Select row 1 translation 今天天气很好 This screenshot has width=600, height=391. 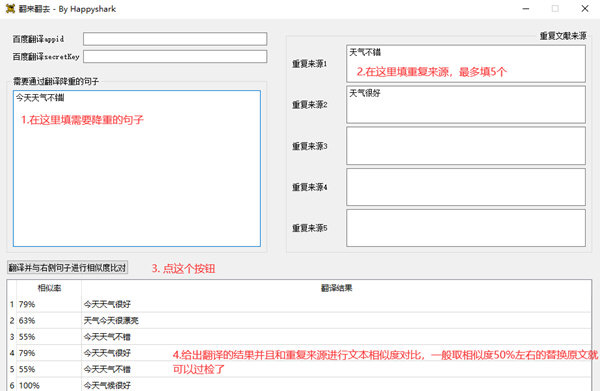pyautogui.click(x=107, y=305)
